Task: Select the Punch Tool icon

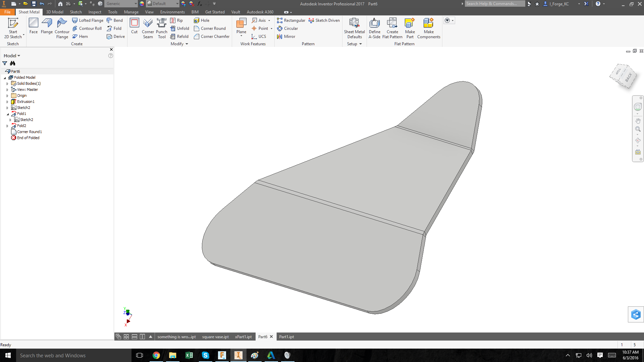Action: [x=162, y=27]
